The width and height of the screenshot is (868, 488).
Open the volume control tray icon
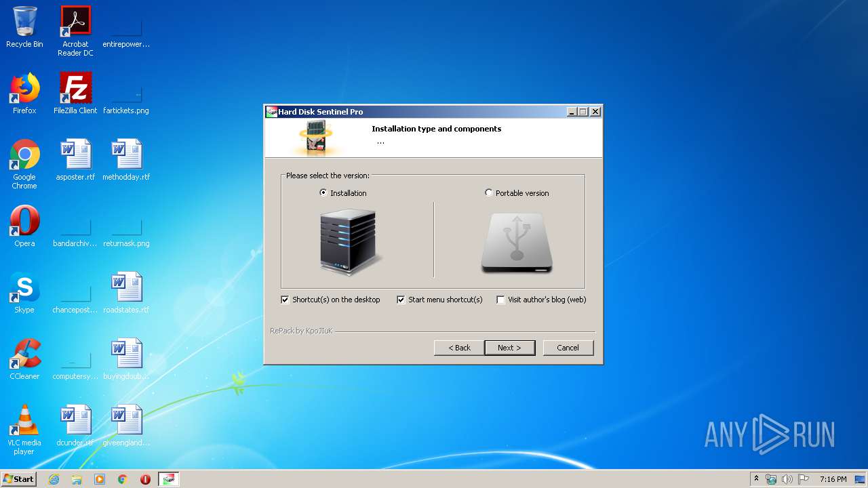click(787, 479)
